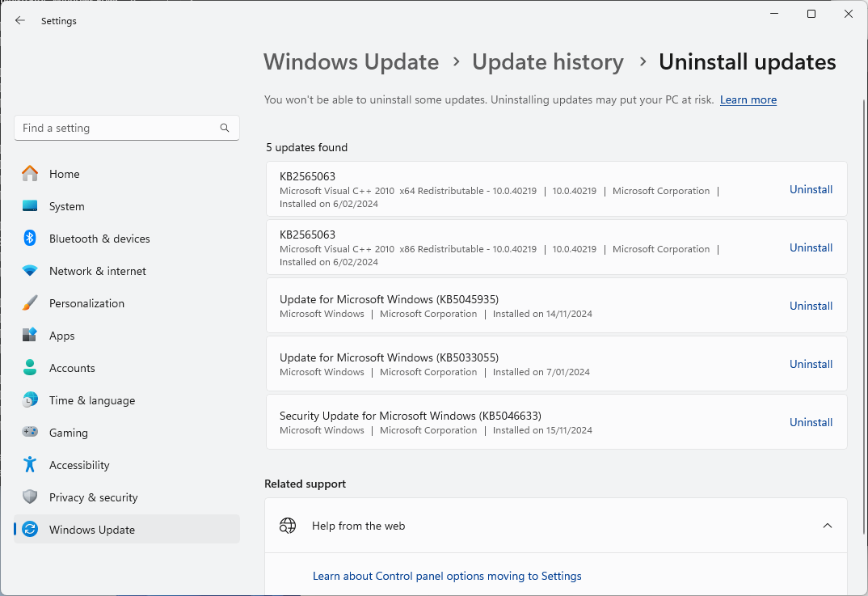The width and height of the screenshot is (868, 596).
Task: Go to Windows Update breadcrumb
Action: 351,62
